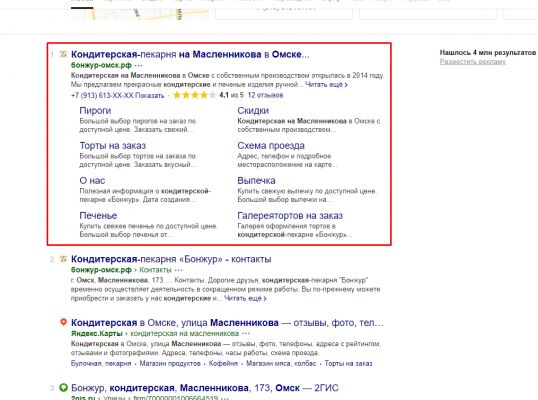Open '12 отзывов' reviews link
This screenshot has width=538, height=400.
tap(265, 95)
